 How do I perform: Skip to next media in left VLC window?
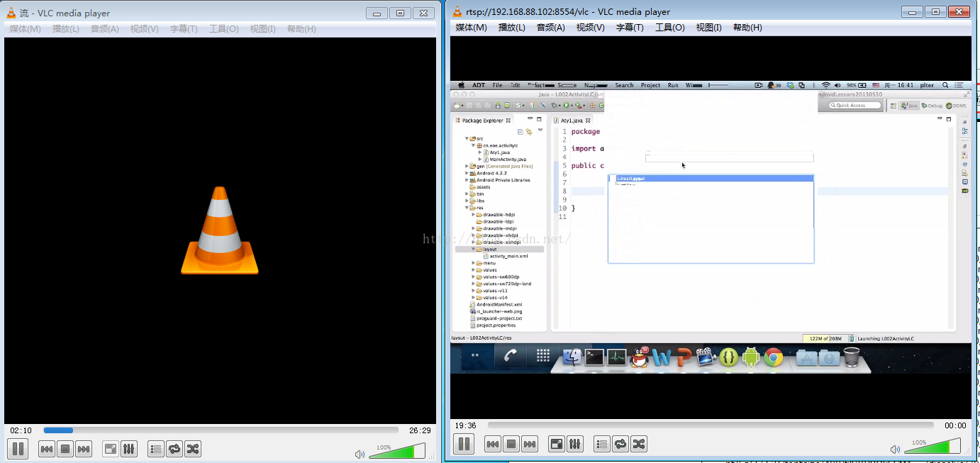pos(84,449)
